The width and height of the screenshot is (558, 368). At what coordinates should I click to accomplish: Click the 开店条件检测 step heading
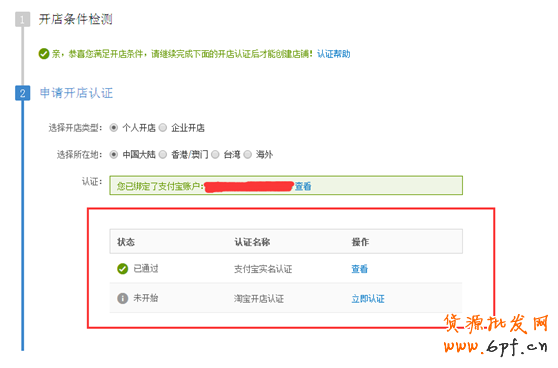click(x=75, y=19)
